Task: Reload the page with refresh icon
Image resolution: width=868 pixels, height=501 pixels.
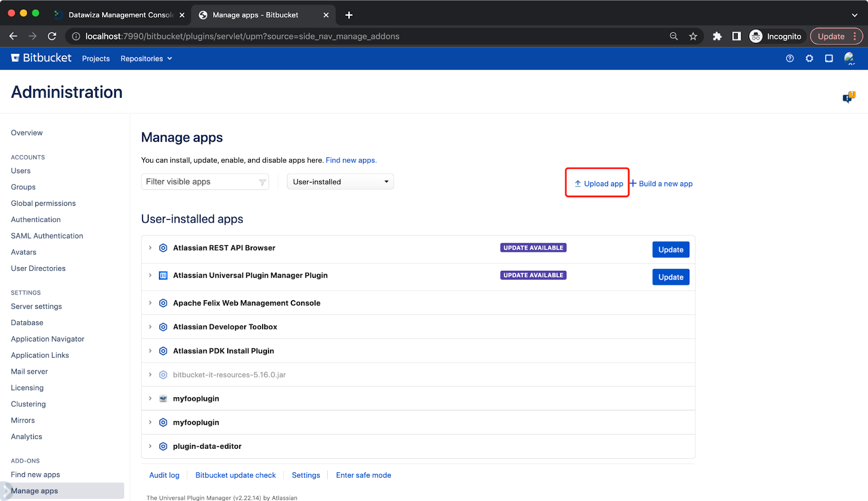Action: point(52,36)
